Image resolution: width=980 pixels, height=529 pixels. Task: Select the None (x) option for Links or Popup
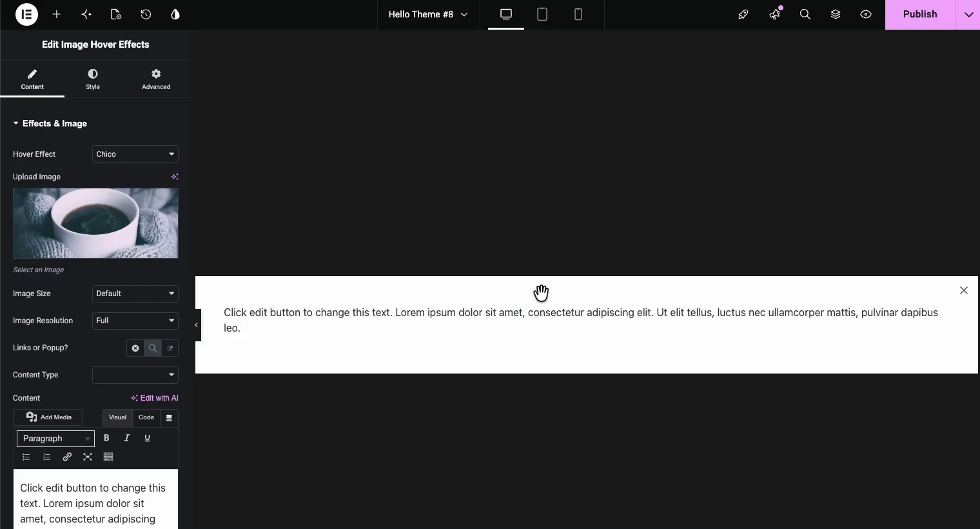[135, 348]
